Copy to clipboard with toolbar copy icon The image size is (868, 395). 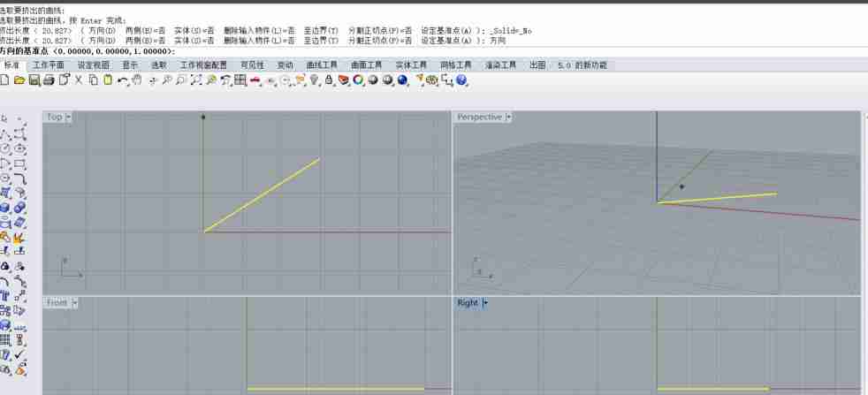tap(93, 80)
